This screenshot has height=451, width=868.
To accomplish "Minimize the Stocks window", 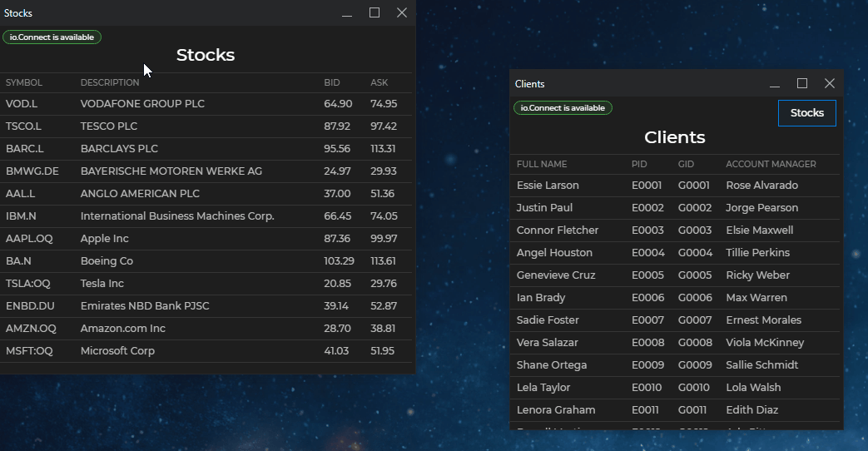I will point(347,13).
